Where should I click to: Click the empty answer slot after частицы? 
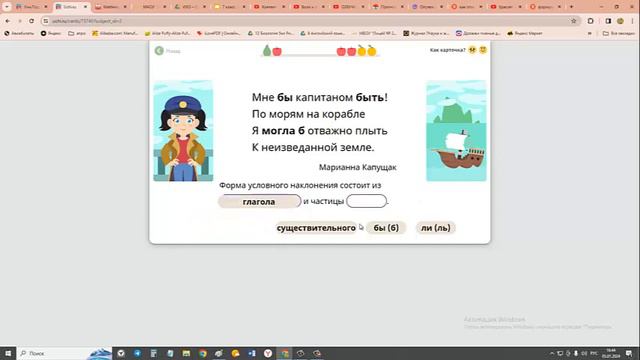point(366,201)
